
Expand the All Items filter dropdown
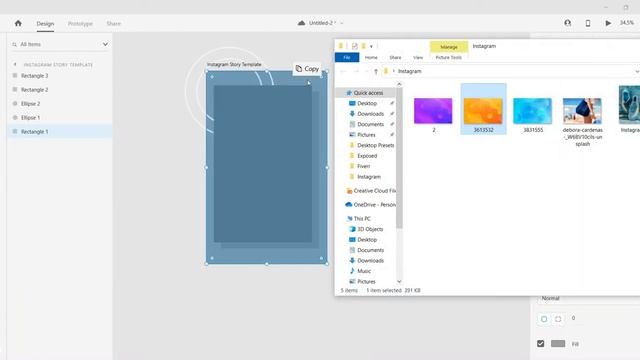pyautogui.click(x=105, y=44)
